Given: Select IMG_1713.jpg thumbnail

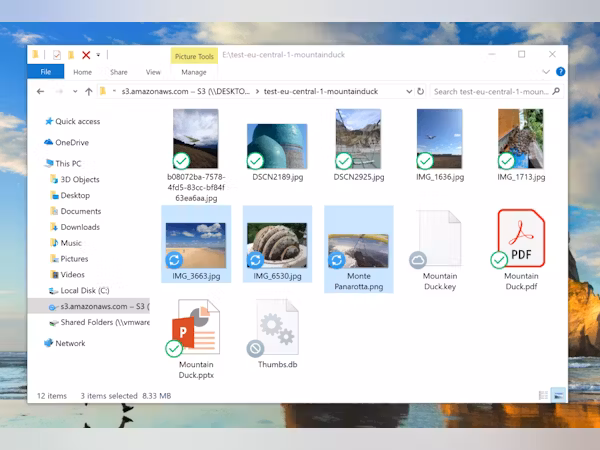Looking at the screenshot, I should pyautogui.click(x=521, y=139).
